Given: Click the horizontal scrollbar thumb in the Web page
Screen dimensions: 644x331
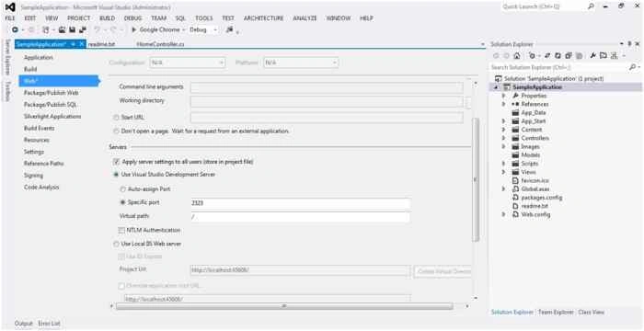Looking at the screenshot, I should coord(284,306).
